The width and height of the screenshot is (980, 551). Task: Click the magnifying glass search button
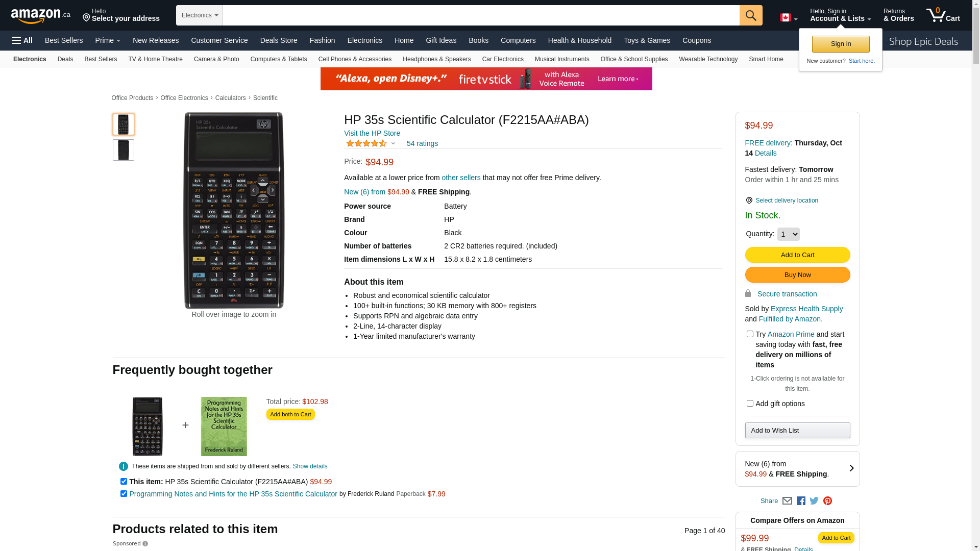tap(750, 15)
